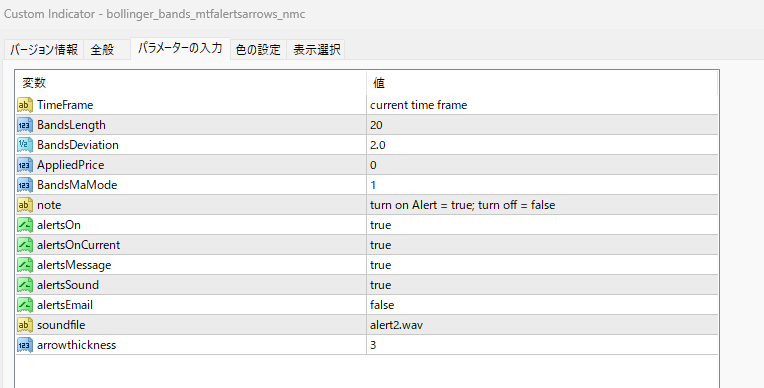Image resolution: width=764 pixels, height=388 pixels.
Task: Click the integer icon beside AppliedPrice
Action: pos(25,165)
